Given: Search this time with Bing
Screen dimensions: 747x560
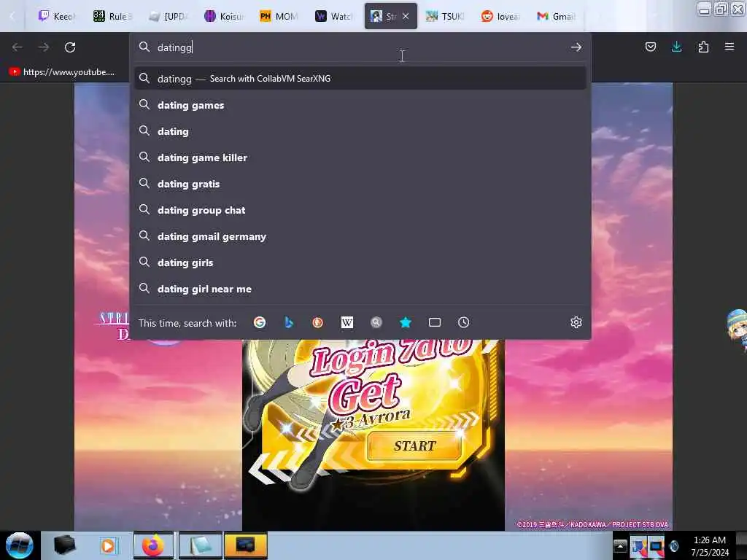Looking at the screenshot, I should pos(289,322).
